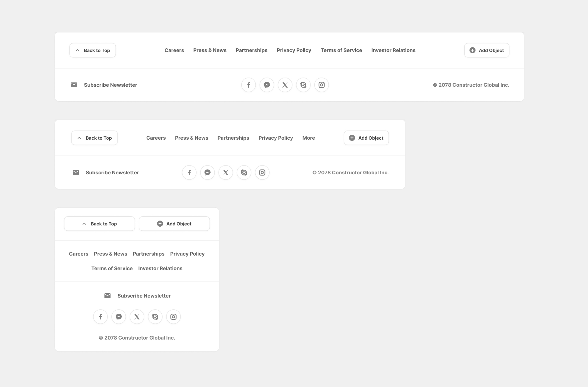Viewport: 588px width, 387px height.
Task: Click Facebook icon in the wide footer
Action: (x=249, y=85)
